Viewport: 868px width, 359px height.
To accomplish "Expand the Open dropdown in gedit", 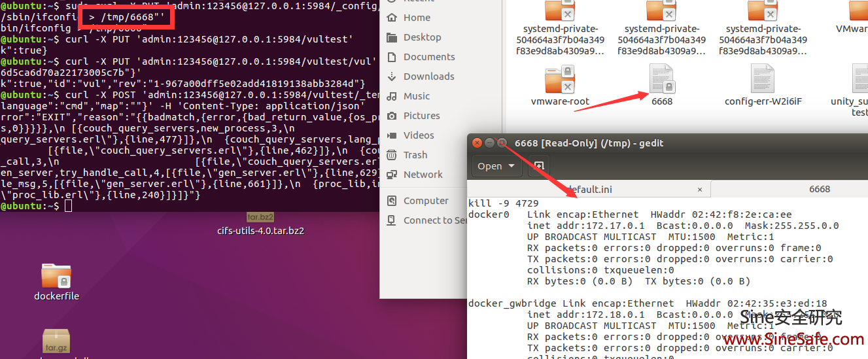I will pos(496,166).
